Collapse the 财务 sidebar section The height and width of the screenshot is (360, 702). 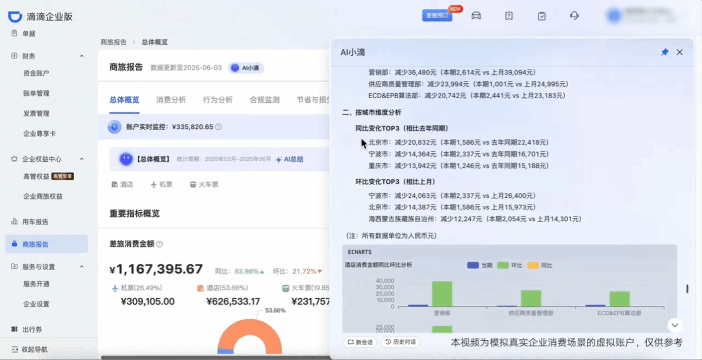point(81,56)
